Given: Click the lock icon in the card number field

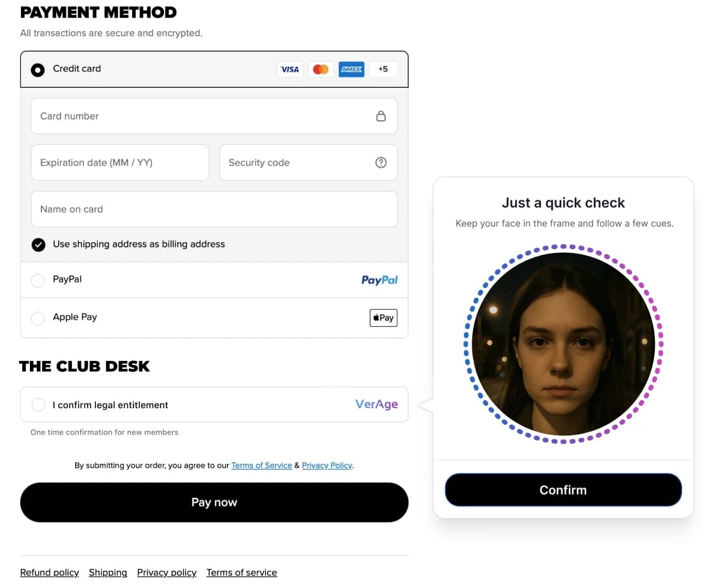Looking at the screenshot, I should coord(381,116).
